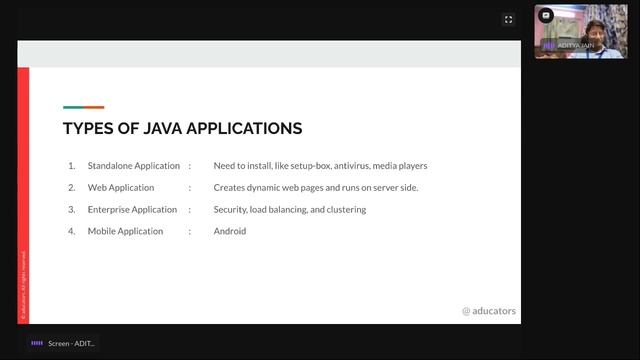640x360 pixels.
Task: Select the ADITYA JAIN video thumbnail
Action: pyautogui.click(x=581, y=32)
